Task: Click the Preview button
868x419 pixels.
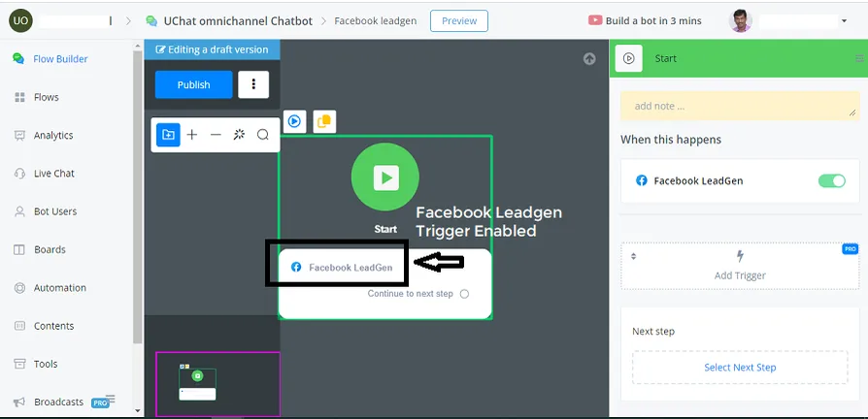Action: tap(459, 21)
